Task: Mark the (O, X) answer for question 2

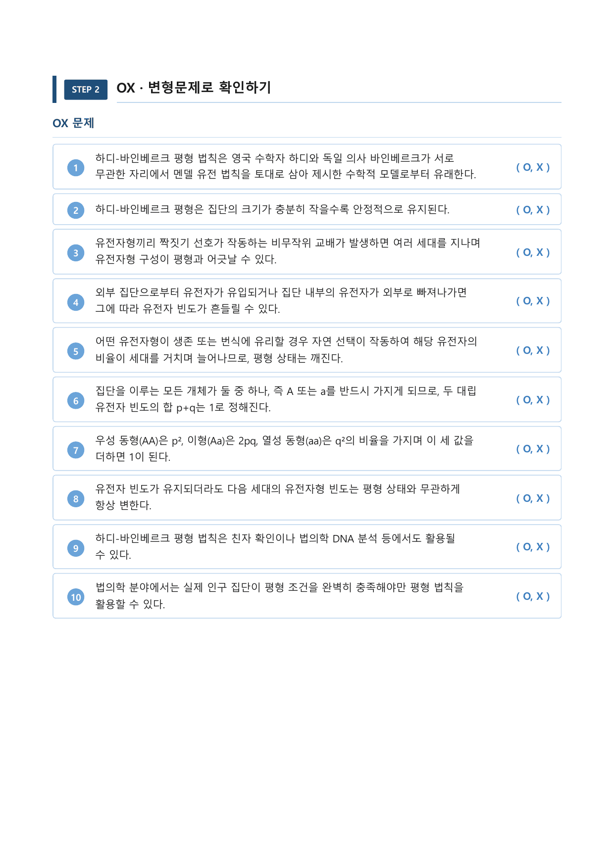Action: pyautogui.click(x=533, y=210)
